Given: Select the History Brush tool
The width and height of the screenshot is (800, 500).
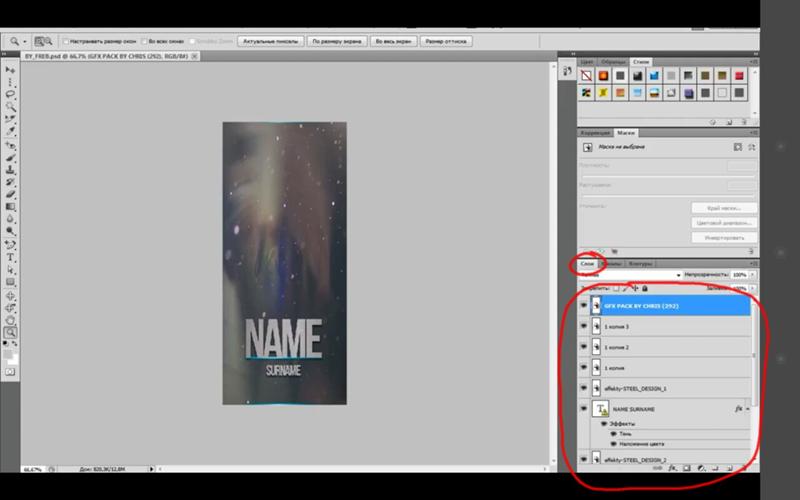Looking at the screenshot, I should pyautogui.click(x=10, y=183).
